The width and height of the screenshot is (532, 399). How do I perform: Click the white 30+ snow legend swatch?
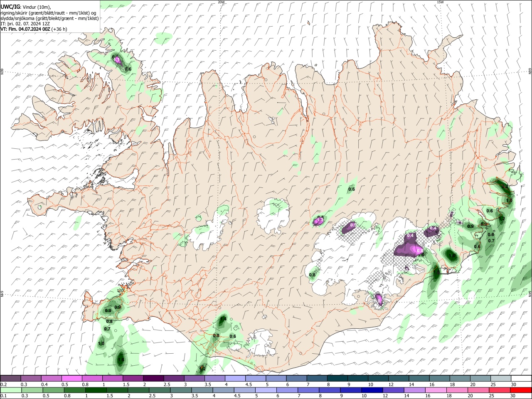[520, 379]
